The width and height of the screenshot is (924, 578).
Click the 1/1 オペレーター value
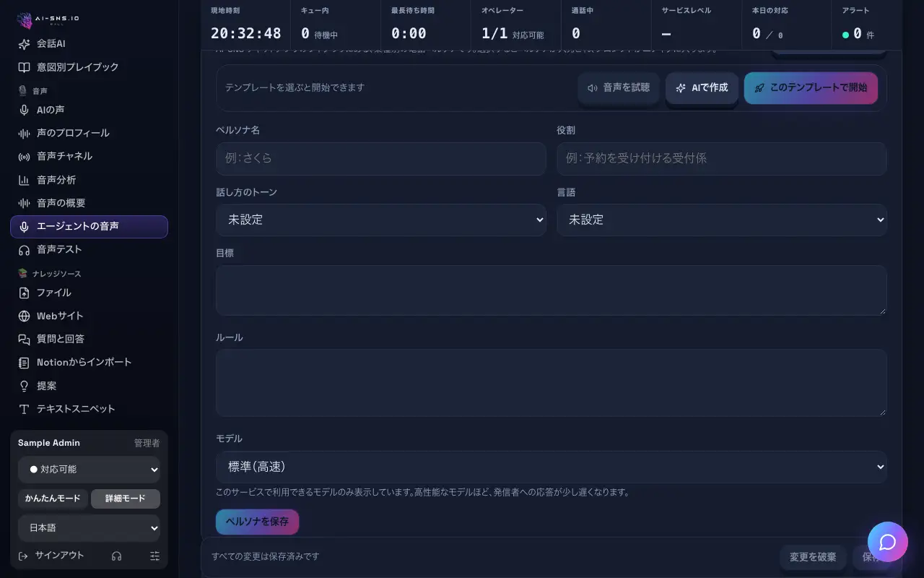pos(494,33)
